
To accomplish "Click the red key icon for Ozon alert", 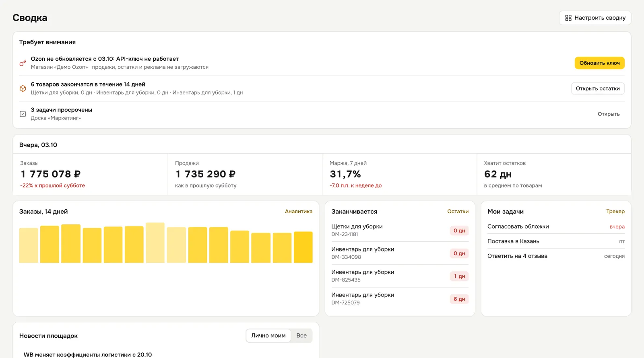I will pos(23,63).
